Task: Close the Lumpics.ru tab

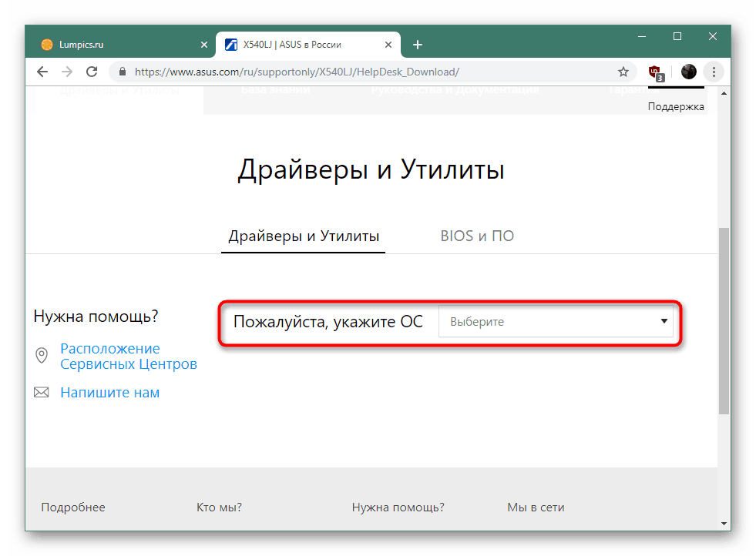Action: [x=204, y=45]
